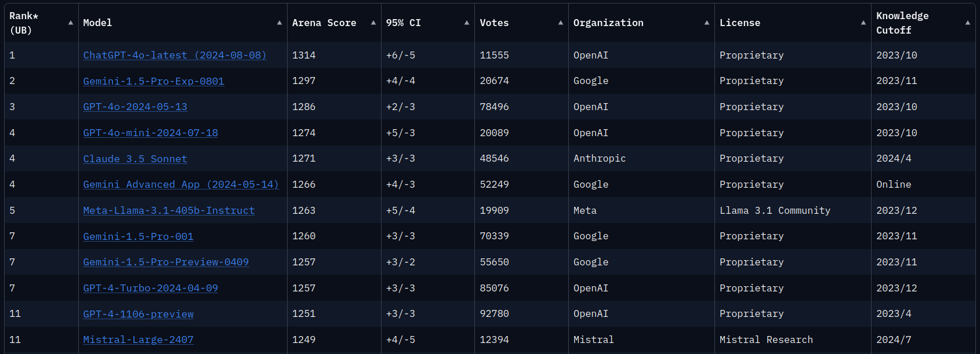Open the Gemini-1.5-Pro-Preview-0409 link
980x354 pixels.
pos(166,262)
